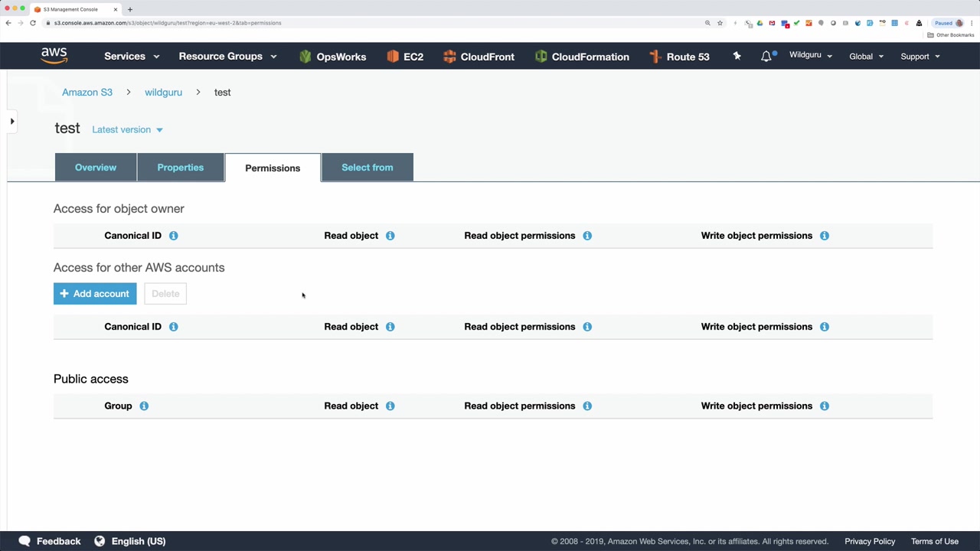Open the Select from tab
Image resolution: width=980 pixels, height=551 pixels.
click(x=367, y=168)
